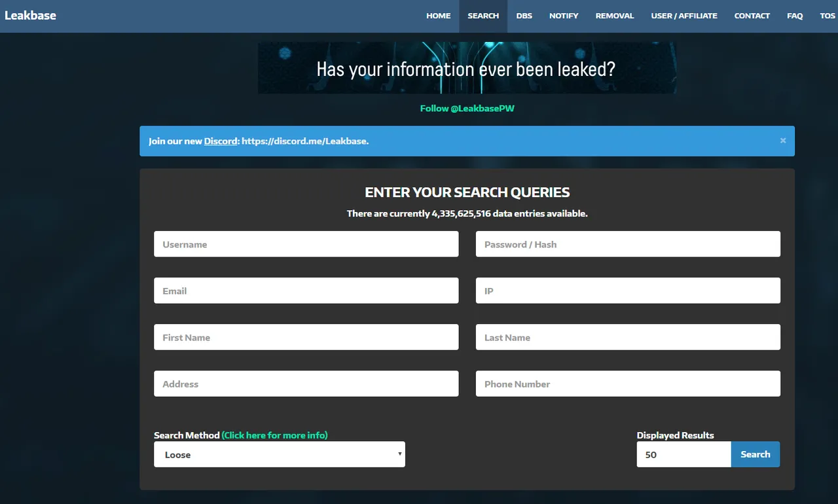Click into the Email field

click(306, 291)
